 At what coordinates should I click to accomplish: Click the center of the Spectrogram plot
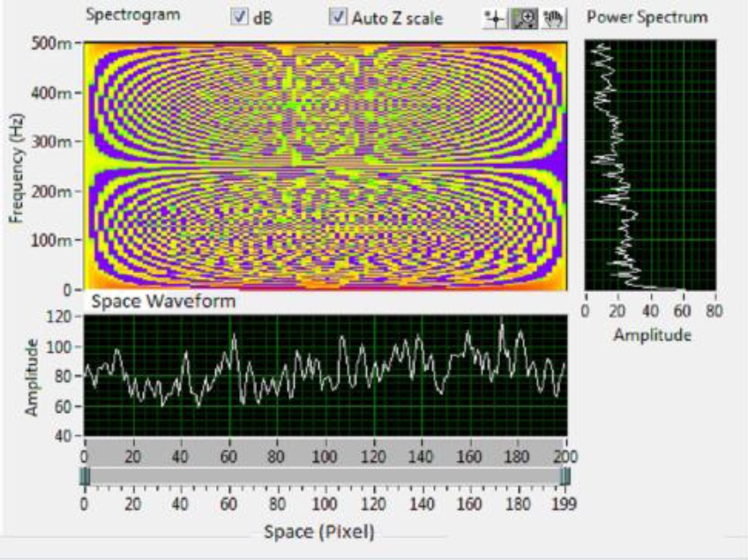pyautogui.click(x=325, y=165)
